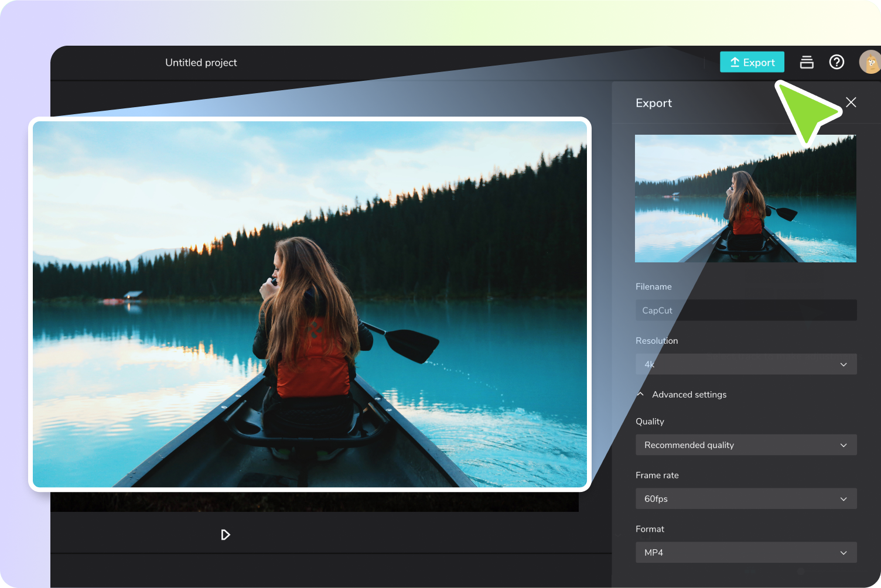The image size is (881, 588).
Task: Click the large canoe video preview
Action: (x=310, y=305)
